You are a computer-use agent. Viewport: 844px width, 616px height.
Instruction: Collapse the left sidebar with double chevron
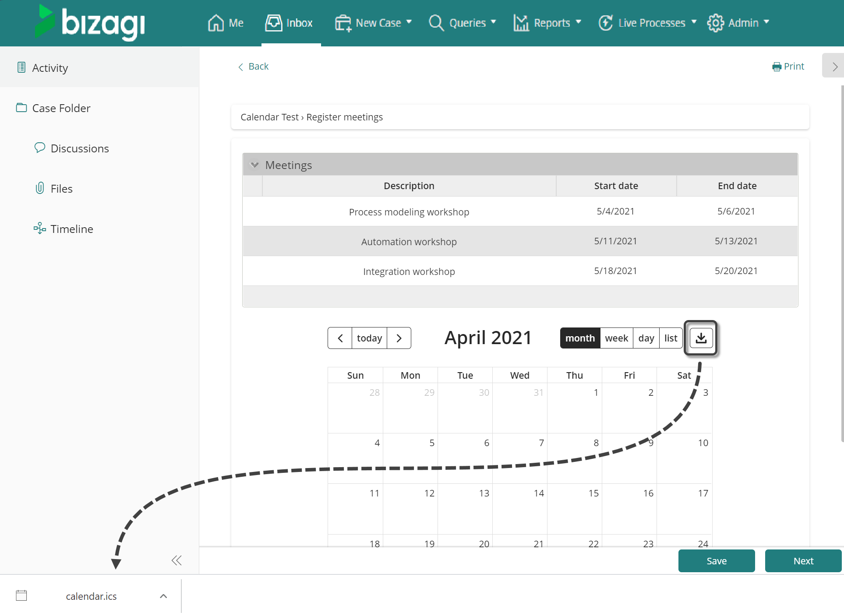coord(176,560)
